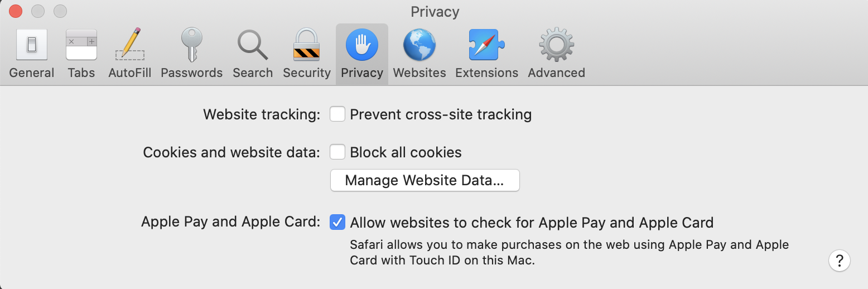Screen dimensions: 868x289
Task: Click the Passwords key icon
Action: click(192, 45)
